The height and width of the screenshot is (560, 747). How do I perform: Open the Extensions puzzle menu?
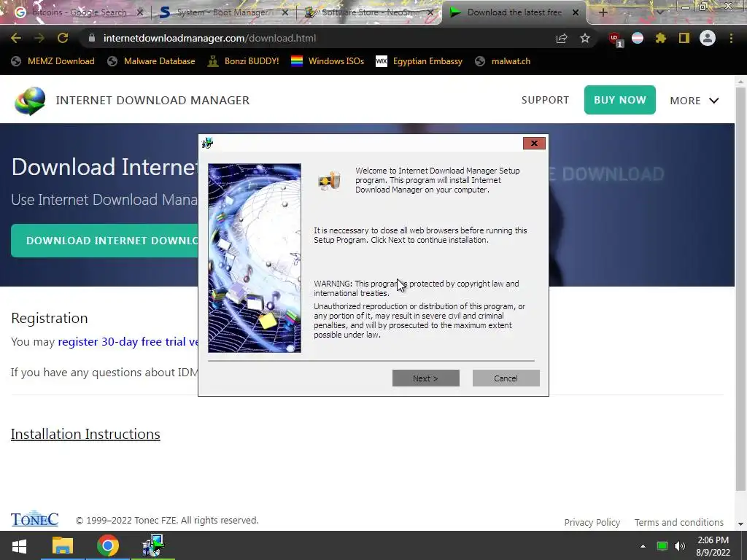[x=661, y=38]
